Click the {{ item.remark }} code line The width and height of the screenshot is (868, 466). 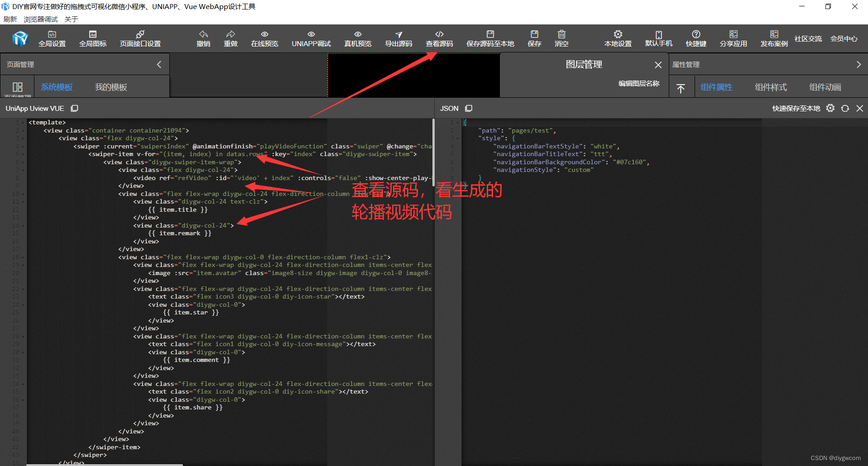(x=180, y=233)
